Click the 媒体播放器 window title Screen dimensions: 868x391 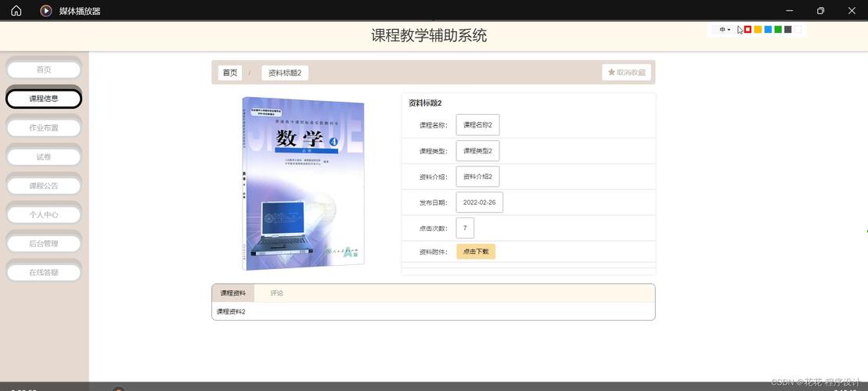(x=80, y=11)
